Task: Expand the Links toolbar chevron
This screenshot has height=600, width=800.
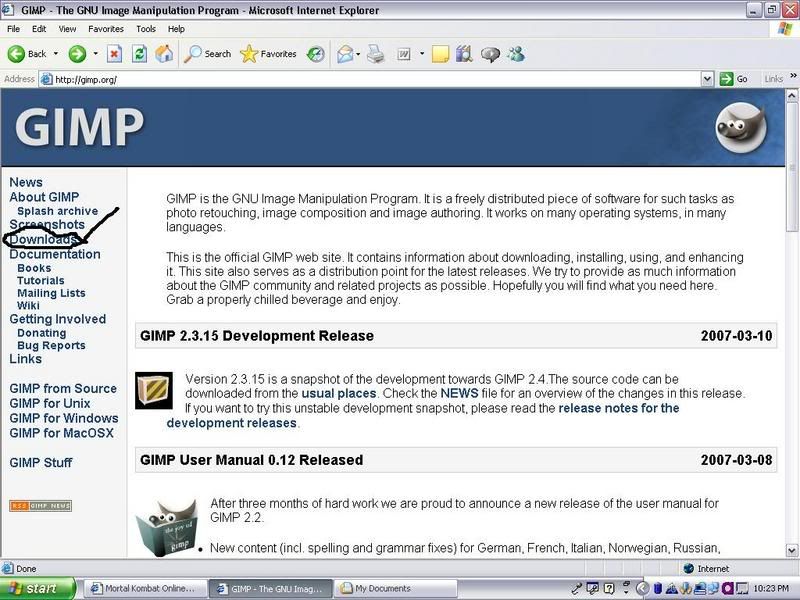Action: (x=793, y=76)
